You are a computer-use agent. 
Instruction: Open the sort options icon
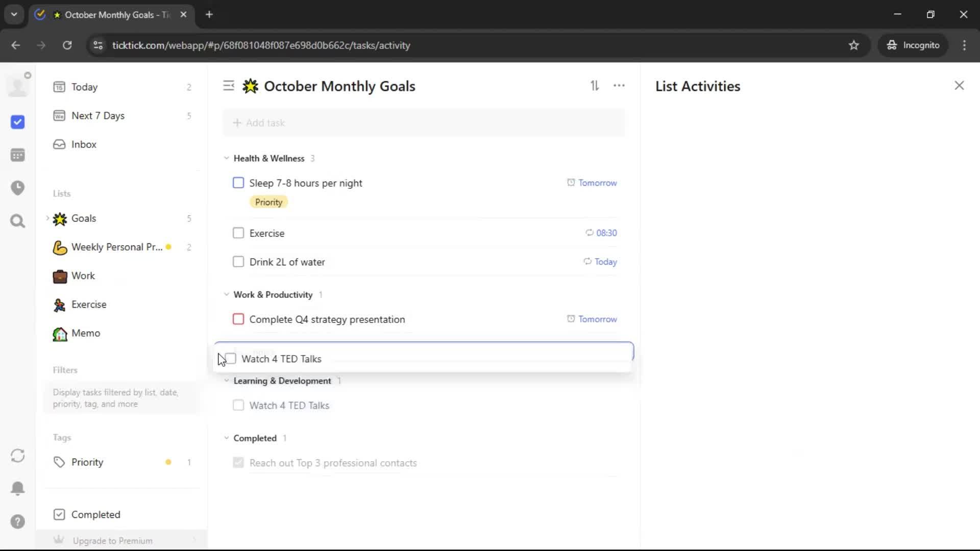(x=595, y=86)
